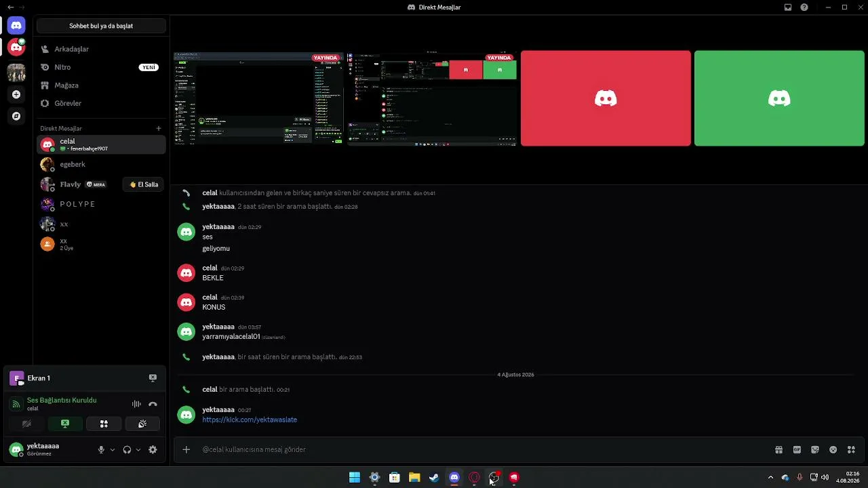This screenshot has width=868, height=488.
Task: Open the egeberk direct message
Action: (101, 165)
